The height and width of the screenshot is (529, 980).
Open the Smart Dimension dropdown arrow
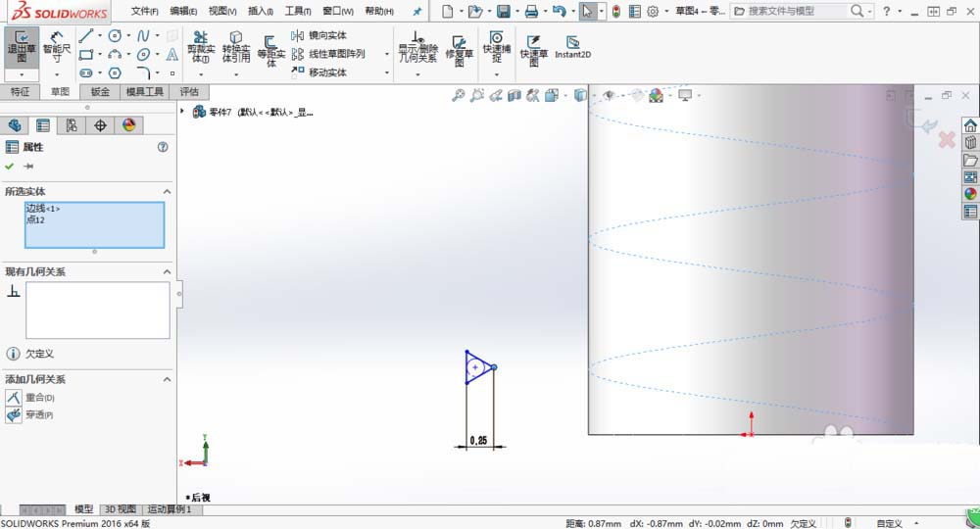click(x=56, y=75)
